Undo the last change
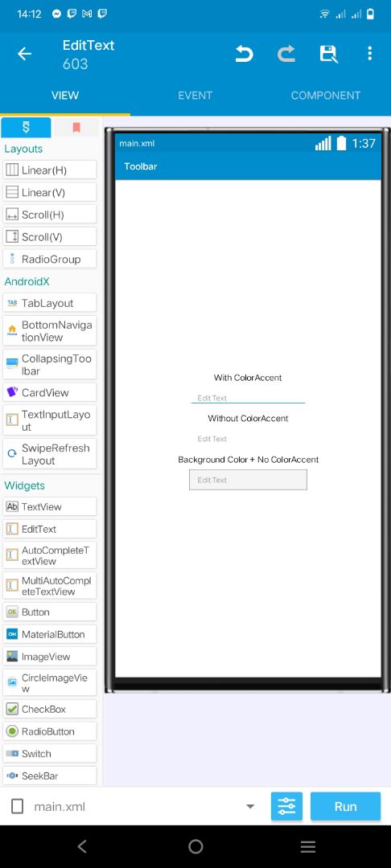 pos(244,54)
